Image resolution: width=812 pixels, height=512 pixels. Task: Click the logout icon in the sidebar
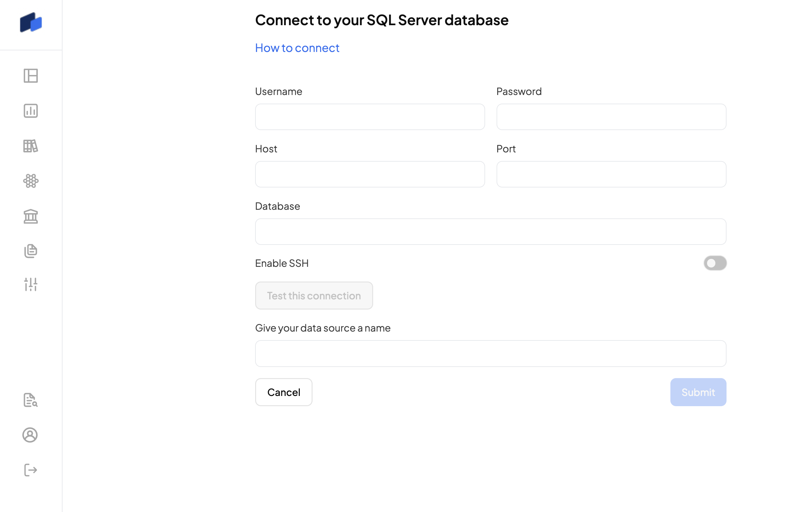point(31,470)
